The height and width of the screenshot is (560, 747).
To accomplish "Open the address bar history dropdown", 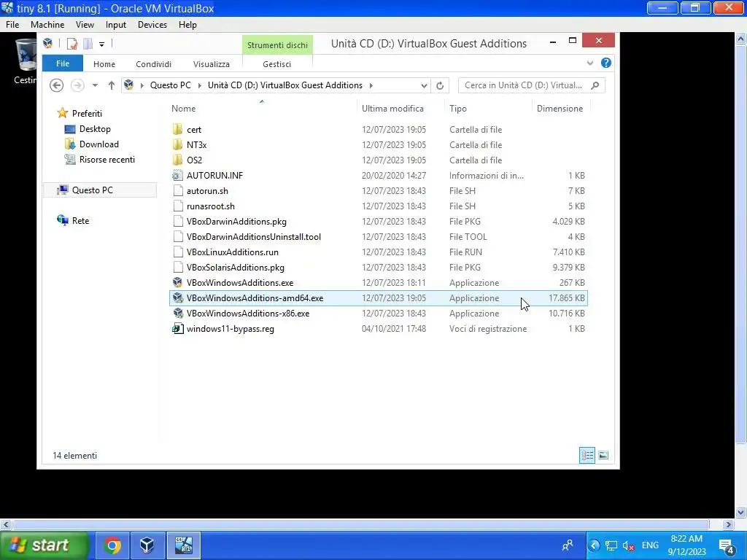I will point(424,86).
